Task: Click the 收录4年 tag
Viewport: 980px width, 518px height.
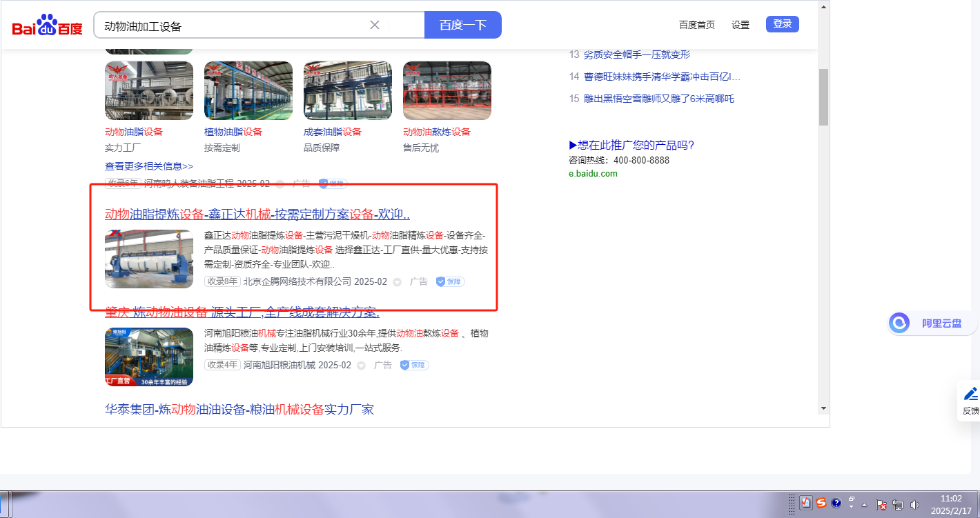Action: [222, 365]
